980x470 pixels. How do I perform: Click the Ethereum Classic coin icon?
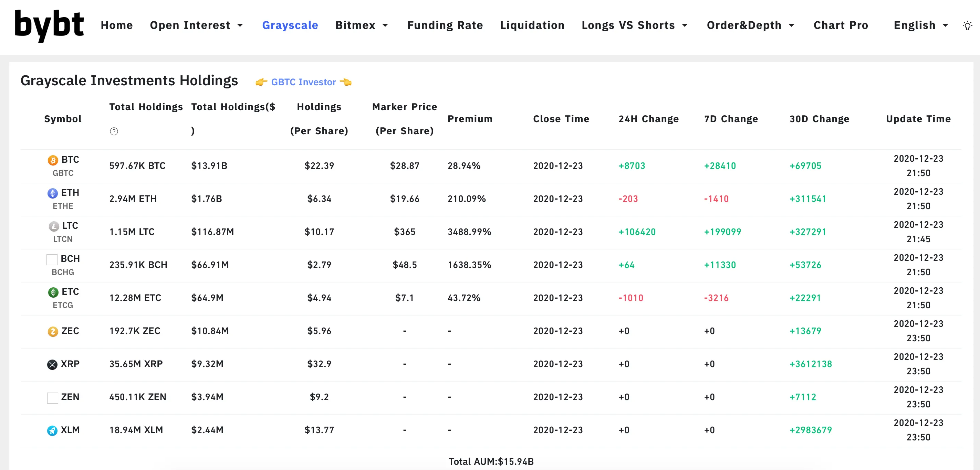(53, 292)
